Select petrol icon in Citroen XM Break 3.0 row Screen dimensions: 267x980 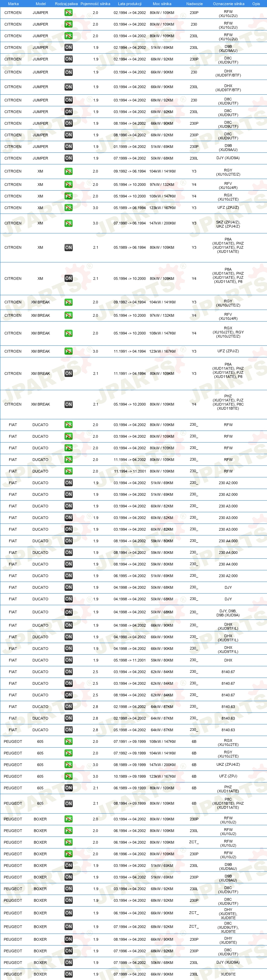[x=69, y=351]
